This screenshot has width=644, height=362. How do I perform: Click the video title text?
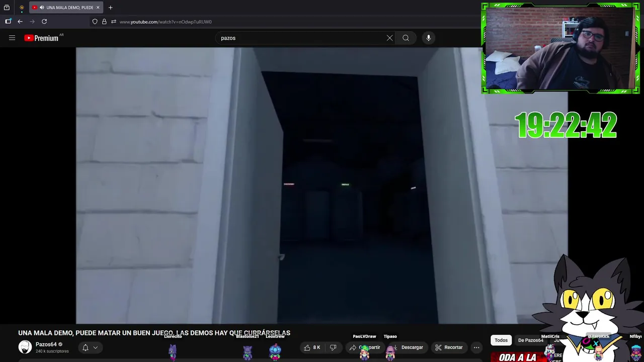(x=154, y=333)
